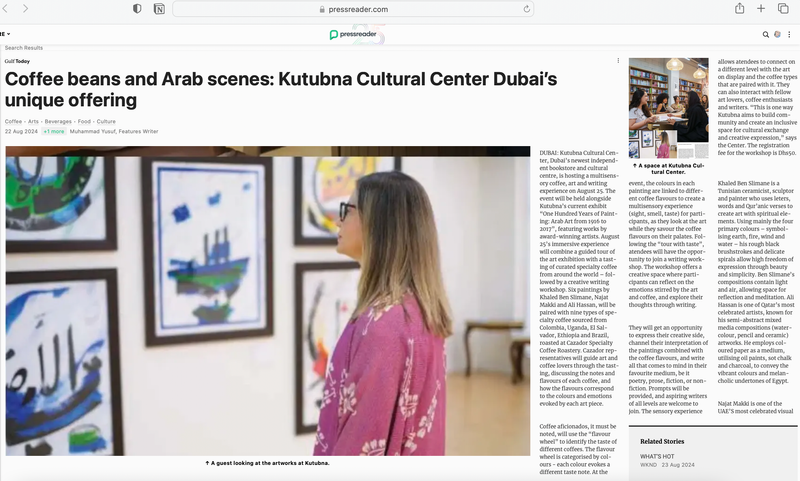Select the Arts topic tag
800x481 pixels.
pyautogui.click(x=33, y=121)
